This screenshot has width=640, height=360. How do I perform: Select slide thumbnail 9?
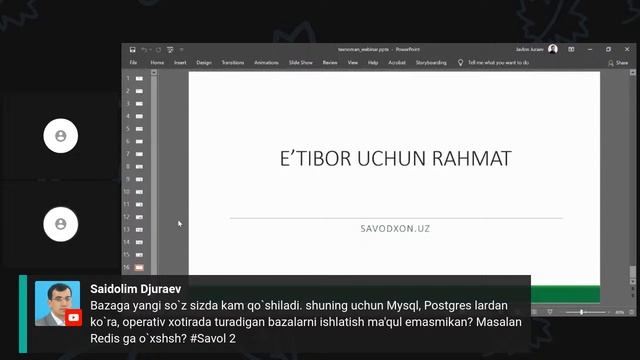pyautogui.click(x=139, y=179)
